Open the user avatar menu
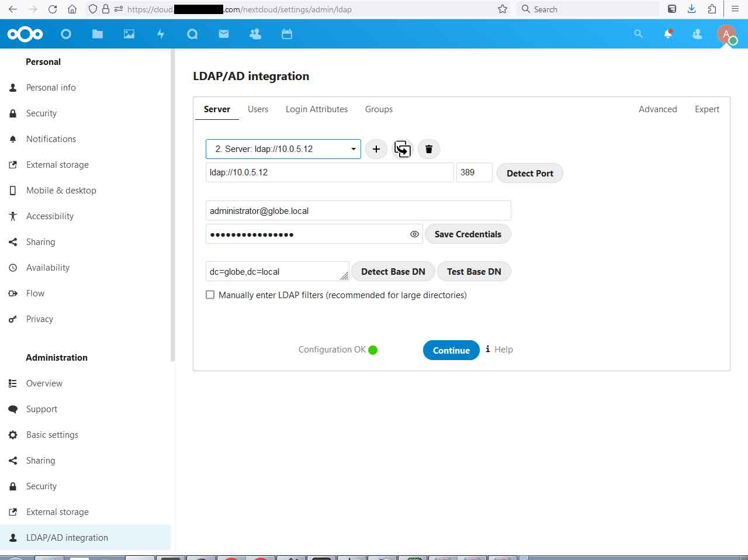This screenshot has width=748, height=560. [x=726, y=34]
